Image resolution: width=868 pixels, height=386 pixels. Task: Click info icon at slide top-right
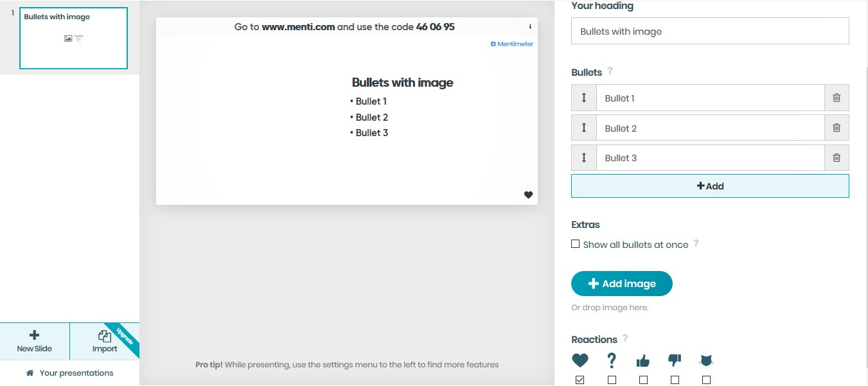[x=530, y=27]
